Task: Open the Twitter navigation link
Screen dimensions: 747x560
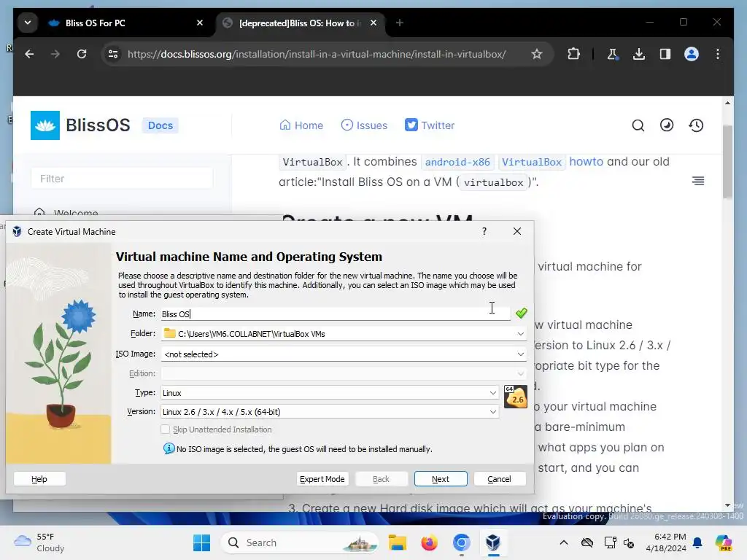Action: [430, 125]
